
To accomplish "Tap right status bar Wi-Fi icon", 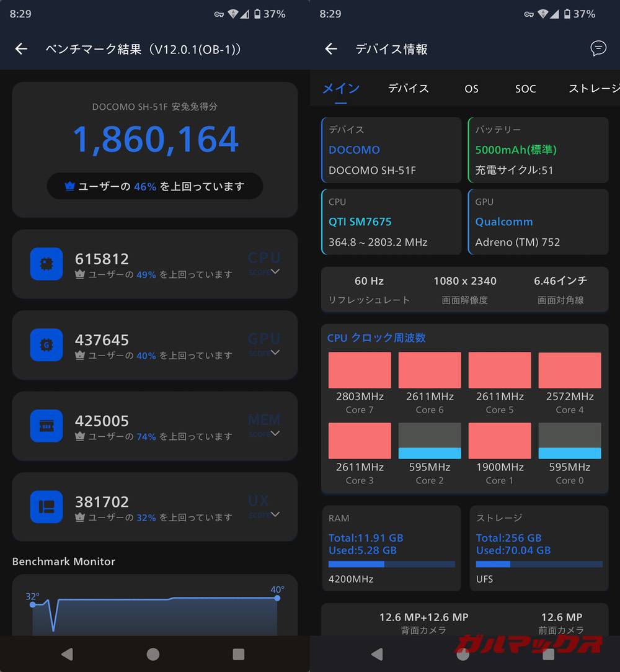I will pos(542,14).
